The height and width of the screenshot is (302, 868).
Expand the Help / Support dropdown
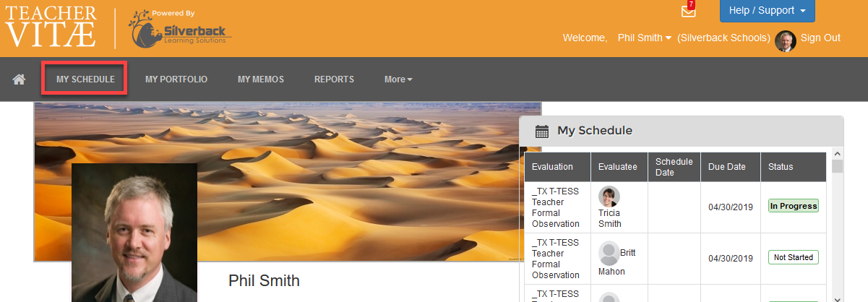pyautogui.click(x=767, y=11)
